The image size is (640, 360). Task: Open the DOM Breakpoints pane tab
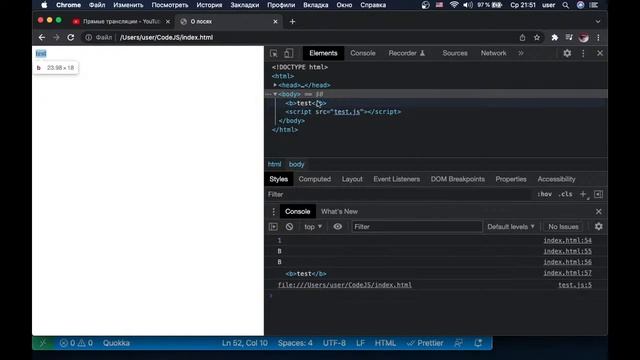[x=458, y=179]
